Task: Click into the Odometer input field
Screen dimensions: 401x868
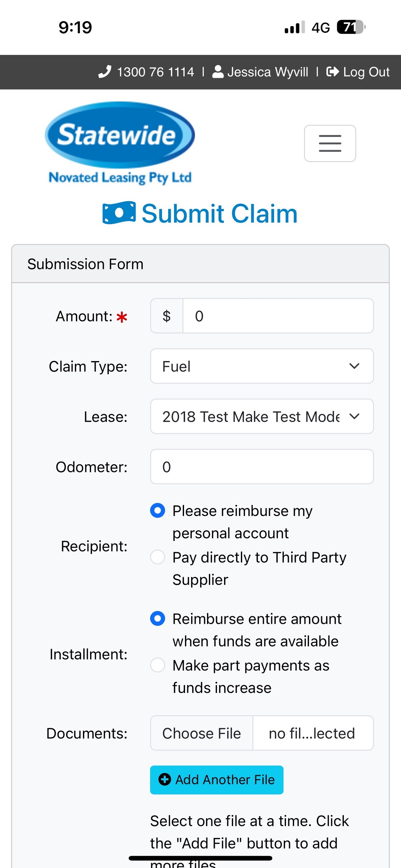Action: coord(262,467)
